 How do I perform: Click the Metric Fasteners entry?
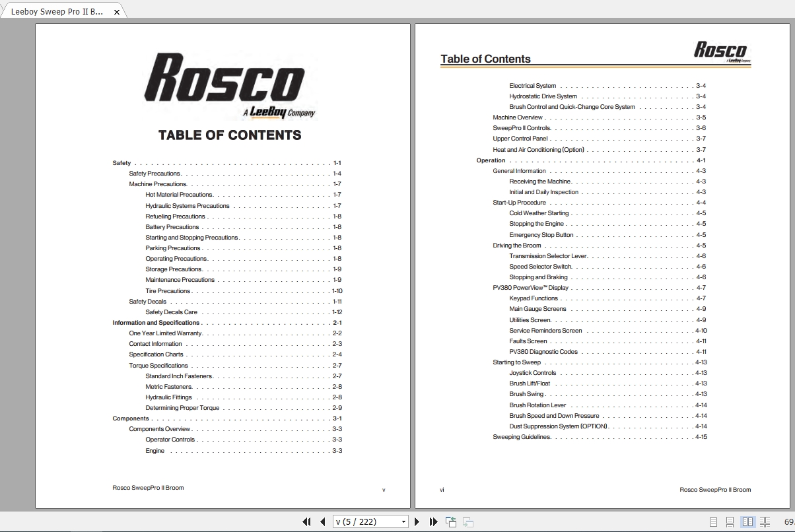(x=244, y=387)
